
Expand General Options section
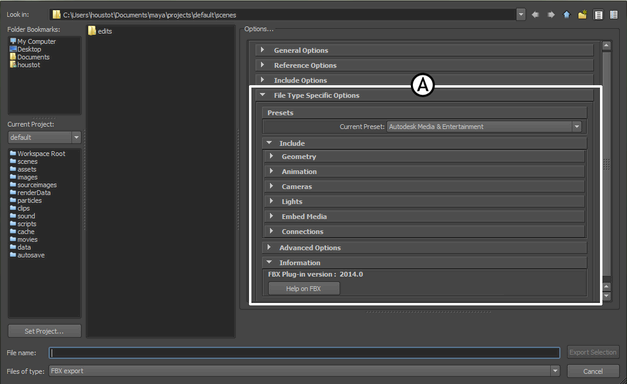[x=424, y=50]
